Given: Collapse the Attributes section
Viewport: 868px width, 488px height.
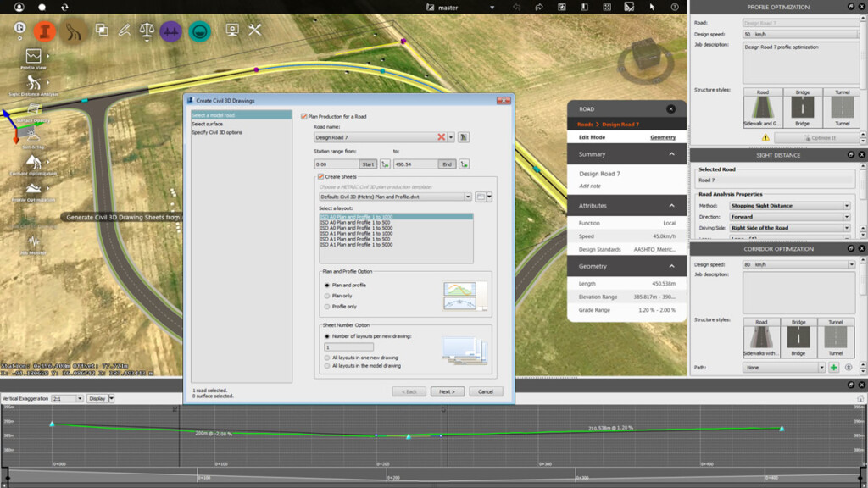Looking at the screenshot, I should (671, 206).
